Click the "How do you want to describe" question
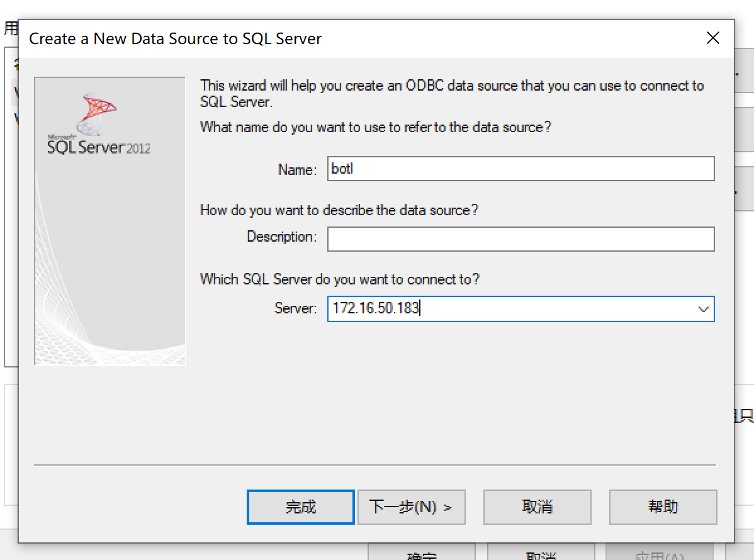 339,210
